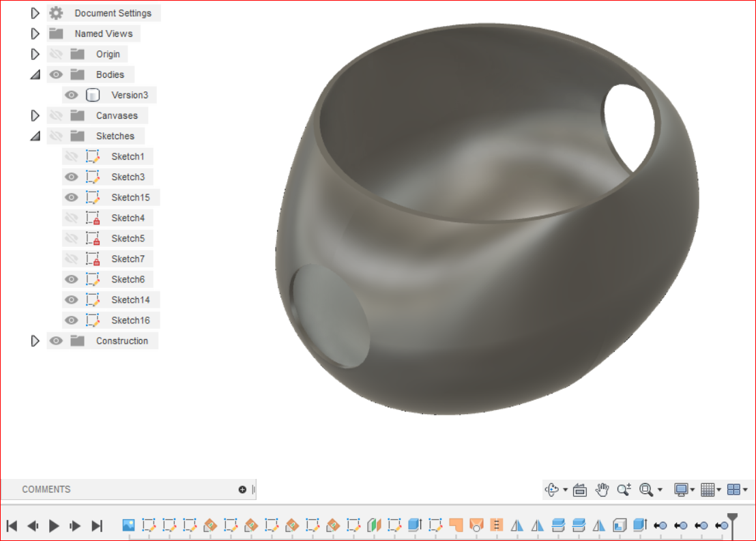Add a comment with the plus icon

[243, 488]
